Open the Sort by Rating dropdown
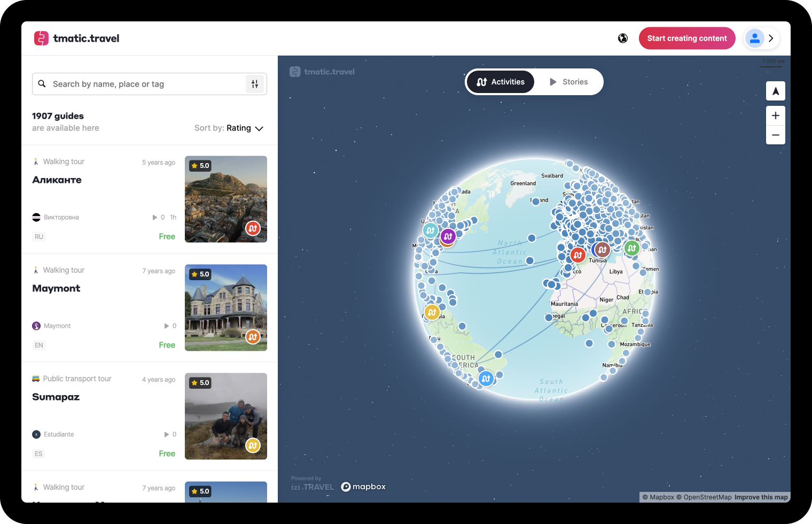This screenshot has width=812, height=524. coord(229,128)
